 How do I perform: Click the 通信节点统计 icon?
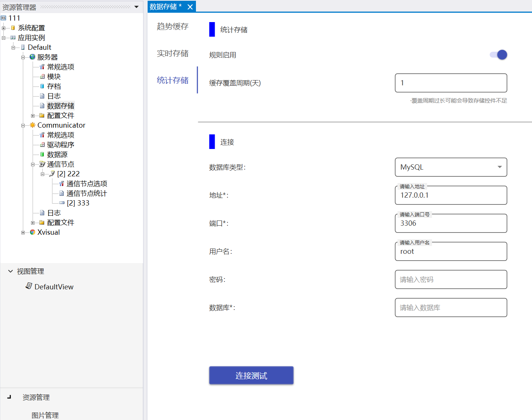pyautogui.click(x=62, y=193)
